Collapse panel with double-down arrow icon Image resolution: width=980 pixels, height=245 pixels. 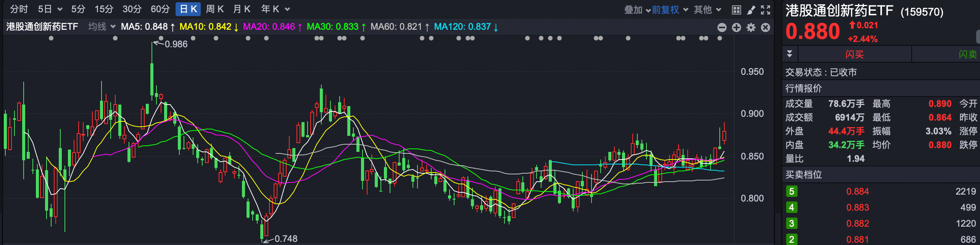(790, 54)
